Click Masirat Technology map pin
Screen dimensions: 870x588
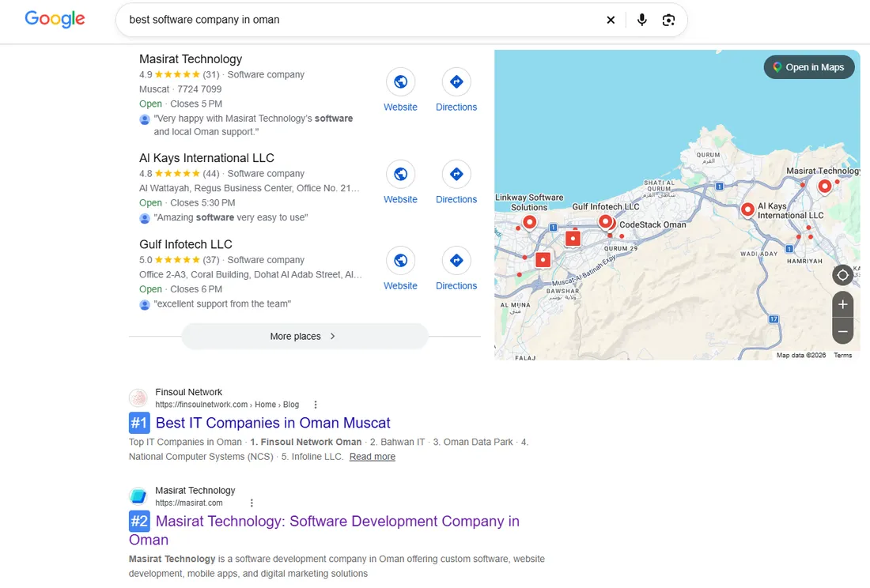(824, 187)
